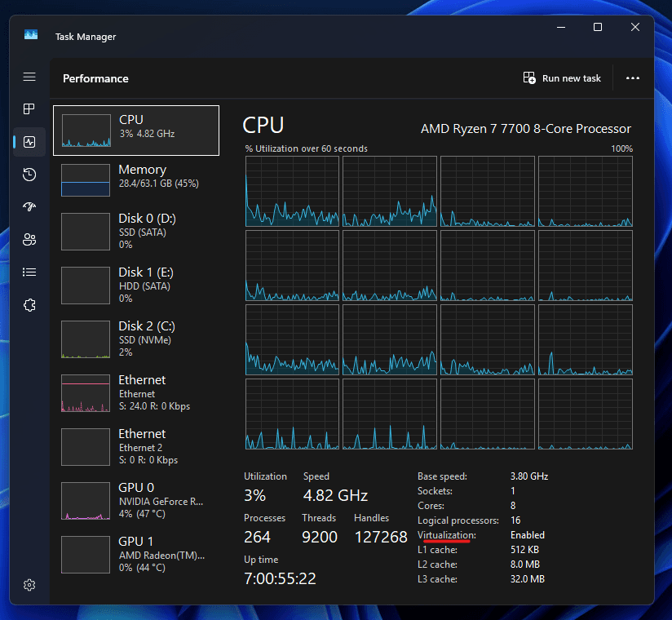The width and height of the screenshot is (672, 620).
Task: Minimize the Task Manager window
Action: click(561, 28)
